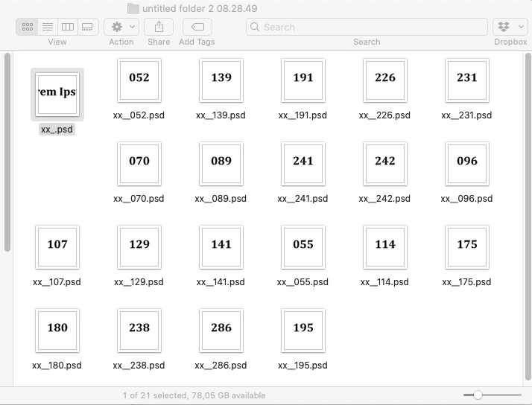Click the xx__141.psd file name
532x405 pixels.
point(221,282)
